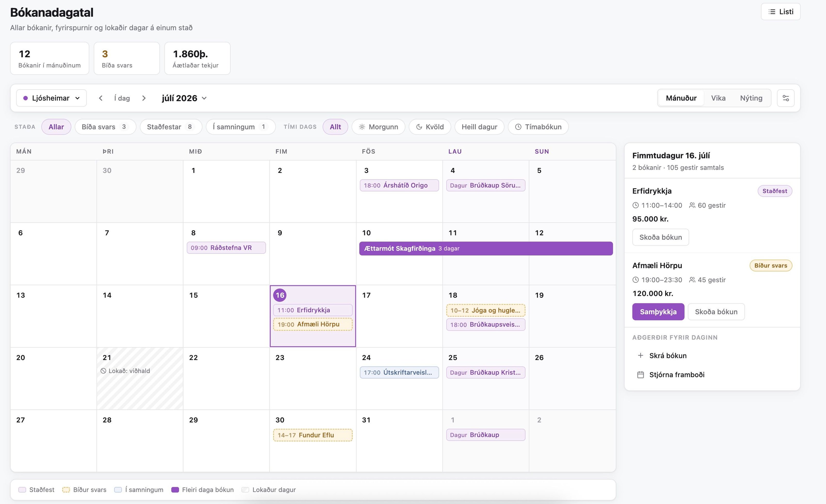The height and width of the screenshot is (504, 826).
Task: Filter by Staðfestar status
Action: (x=171, y=127)
